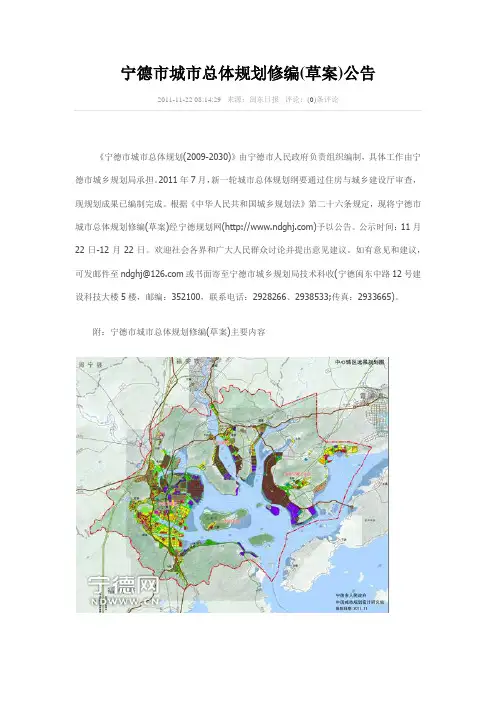Click the postal code 352100
Screen dimensions: 496x702
coord(186,297)
